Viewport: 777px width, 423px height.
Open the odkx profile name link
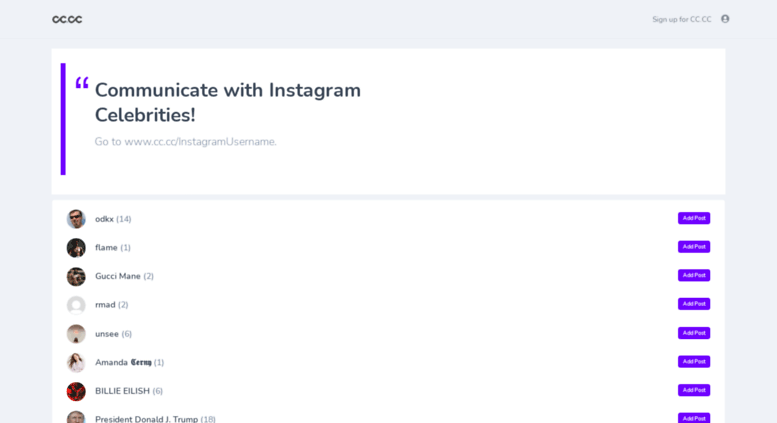[104, 219]
